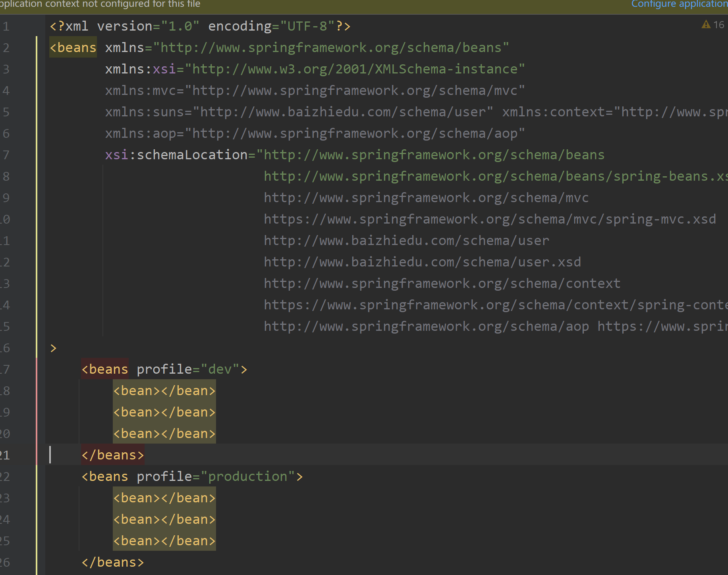Click the xmlns:aop namespace declaration
The image size is (728, 575).
pos(315,133)
